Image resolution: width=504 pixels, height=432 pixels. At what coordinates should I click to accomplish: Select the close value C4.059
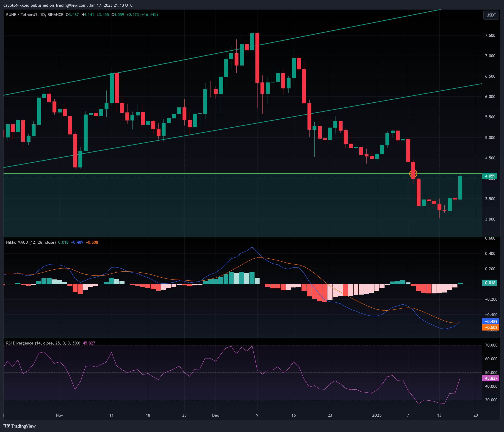click(118, 15)
